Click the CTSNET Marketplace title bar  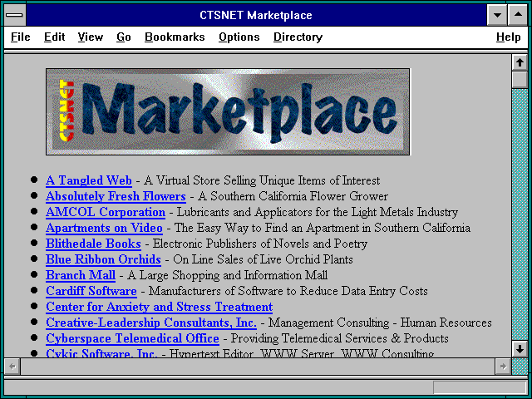tap(256, 15)
